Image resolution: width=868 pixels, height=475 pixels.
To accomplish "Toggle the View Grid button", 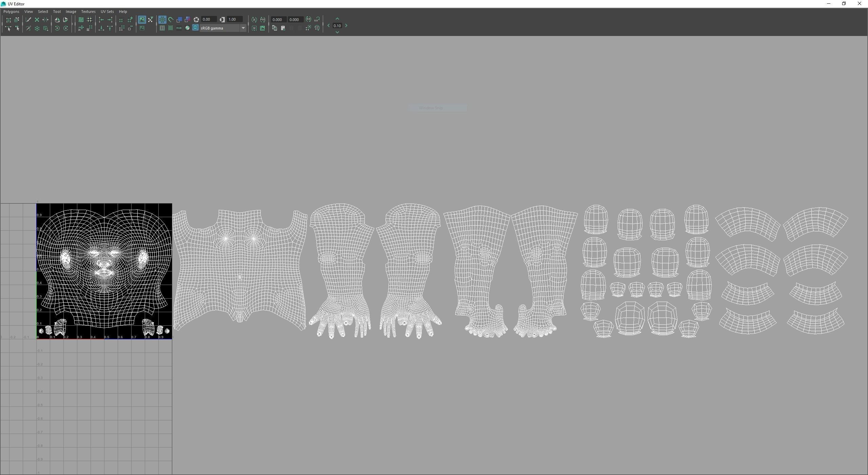I will tap(162, 20).
